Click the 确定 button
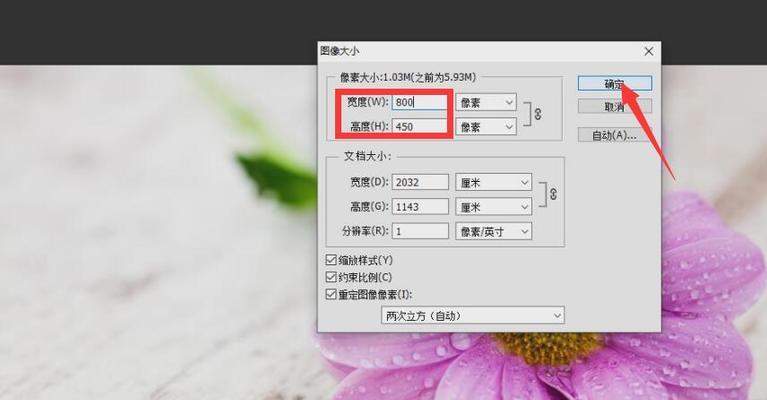The height and width of the screenshot is (400, 767). pos(614,84)
